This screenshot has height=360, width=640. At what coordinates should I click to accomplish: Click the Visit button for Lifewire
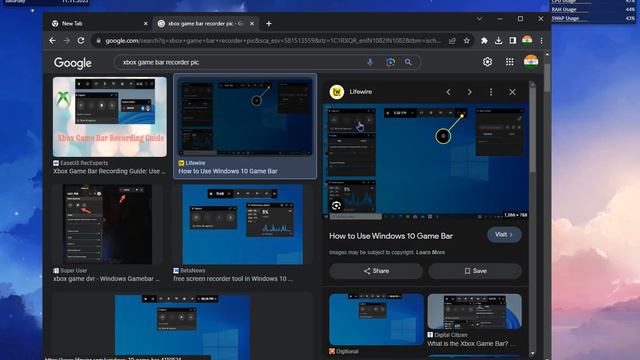(x=504, y=235)
